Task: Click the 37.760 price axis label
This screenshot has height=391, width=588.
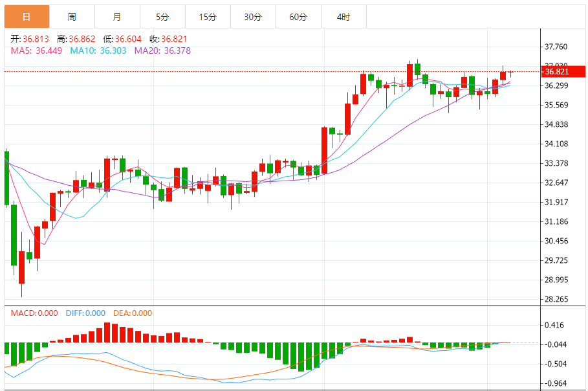Action: [x=556, y=47]
